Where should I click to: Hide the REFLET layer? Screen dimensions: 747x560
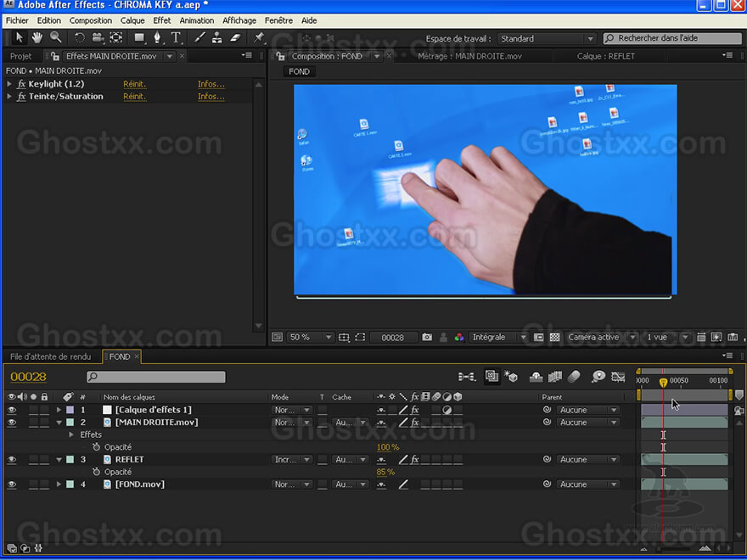click(x=12, y=459)
